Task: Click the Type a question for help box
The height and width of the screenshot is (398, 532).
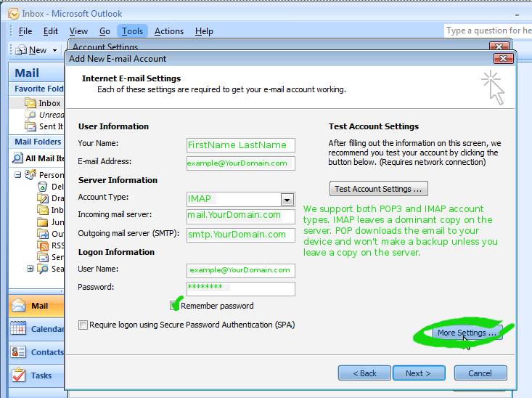Action: tap(488, 31)
